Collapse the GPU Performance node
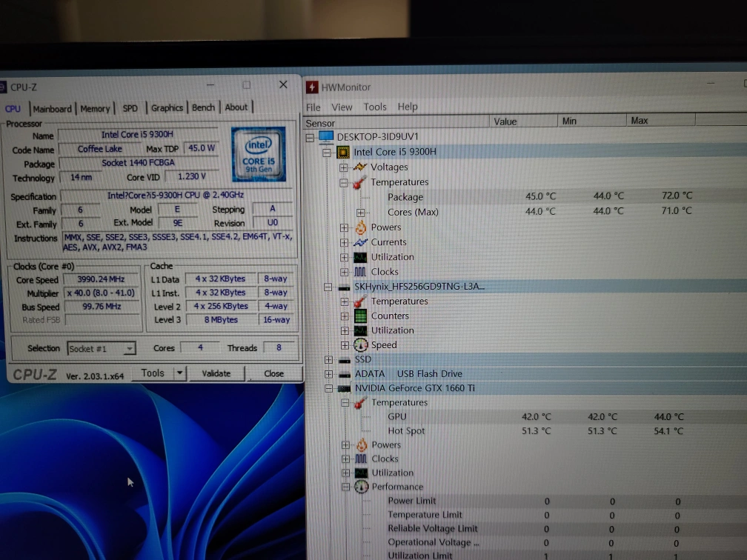The image size is (747, 560). click(345, 487)
